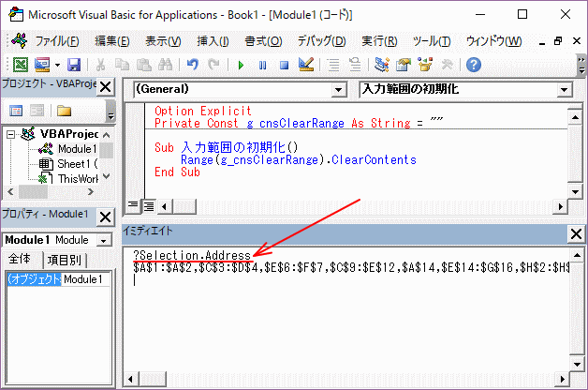Open ツール(T) menu

(x=432, y=41)
